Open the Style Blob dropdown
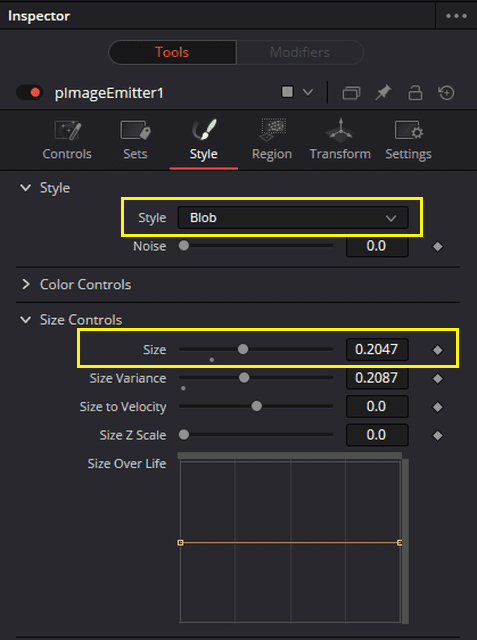This screenshot has height=640, width=477. pyautogui.click(x=293, y=218)
